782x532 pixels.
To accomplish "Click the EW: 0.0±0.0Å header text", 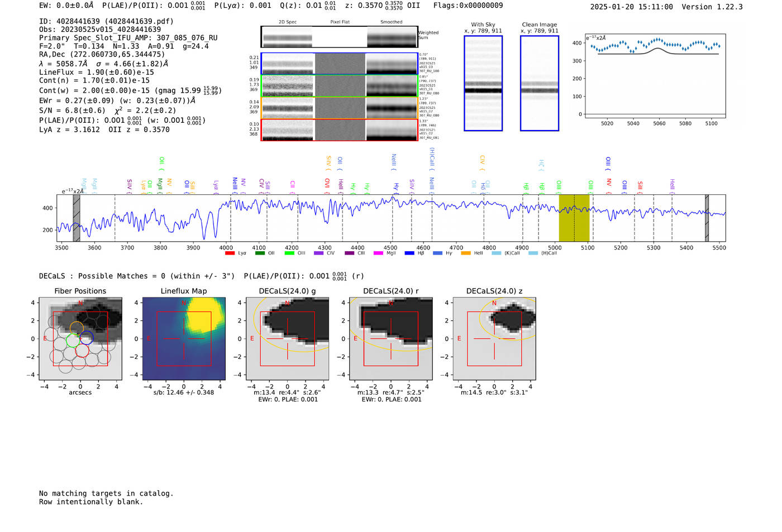I will 66,6.
